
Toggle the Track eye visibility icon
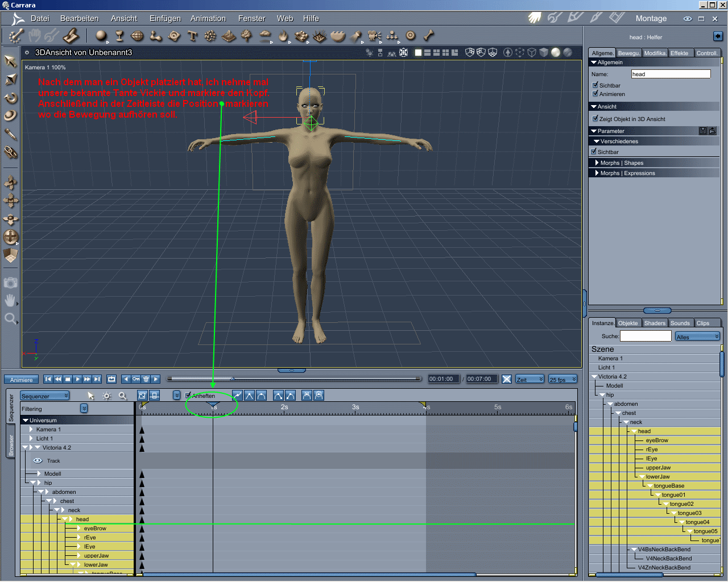pos(38,461)
